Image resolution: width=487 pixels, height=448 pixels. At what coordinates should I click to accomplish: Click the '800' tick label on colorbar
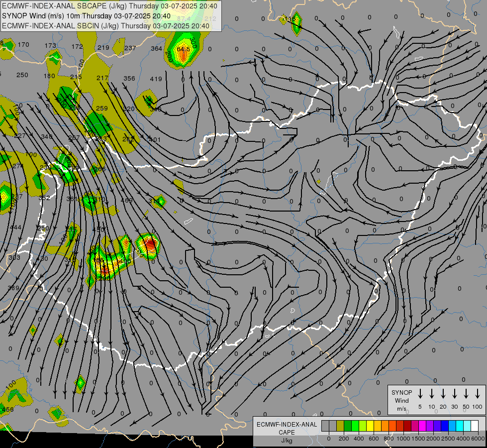[389, 439]
